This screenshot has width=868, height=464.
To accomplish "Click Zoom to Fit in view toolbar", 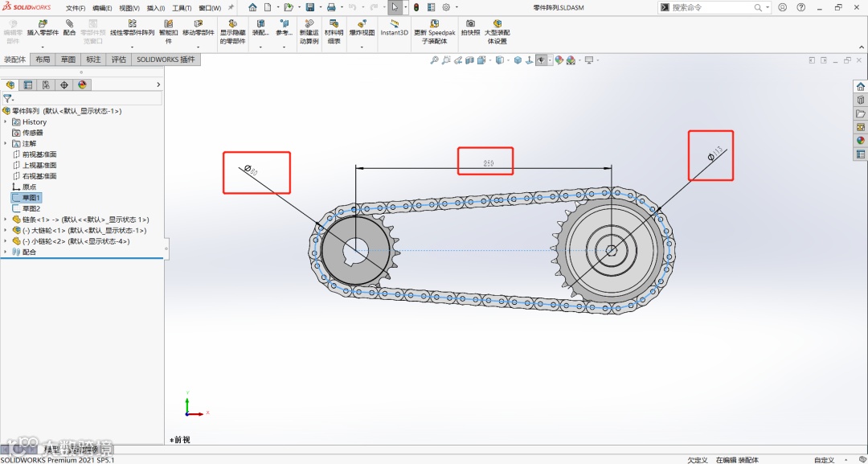I will click(x=434, y=60).
